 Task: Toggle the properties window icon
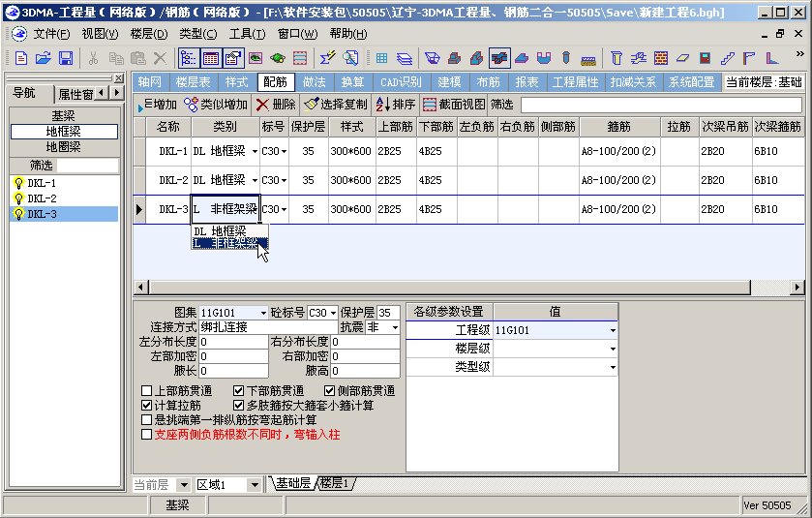(233, 58)
